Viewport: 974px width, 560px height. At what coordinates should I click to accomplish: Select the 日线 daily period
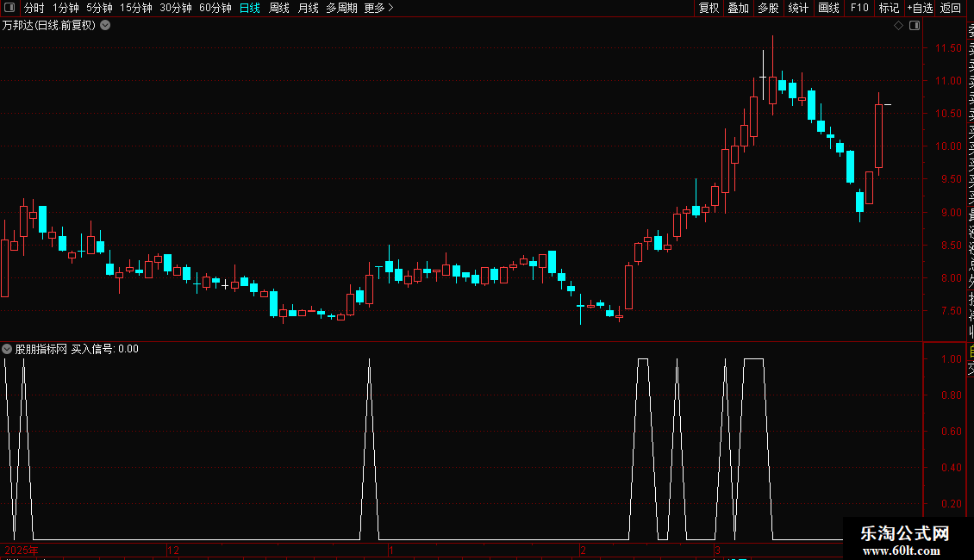click(x=250, y=8)
